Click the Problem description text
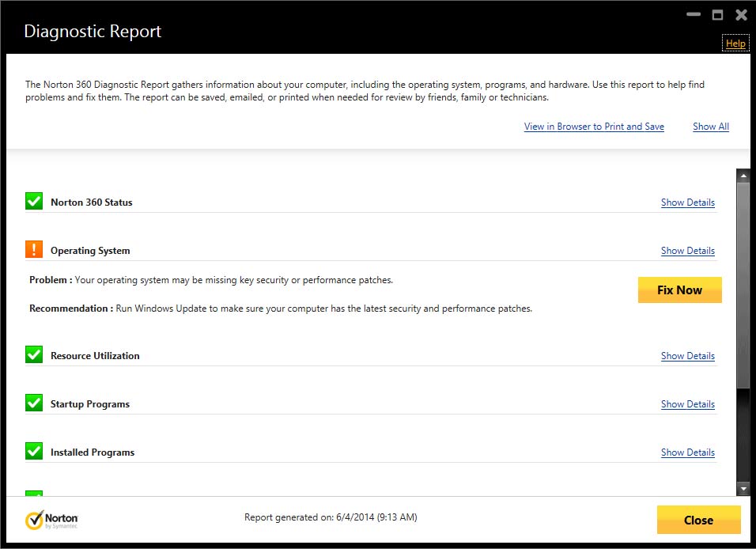 (211, 280)
